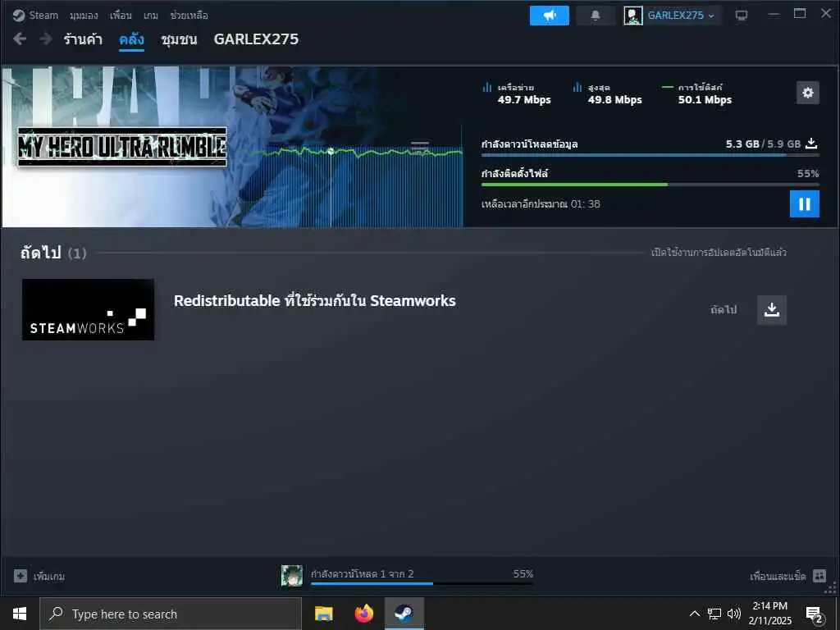This screenshot has height=630, width=840.
Task: Open File Explorer from the taskbar
Action: (323, 614)
